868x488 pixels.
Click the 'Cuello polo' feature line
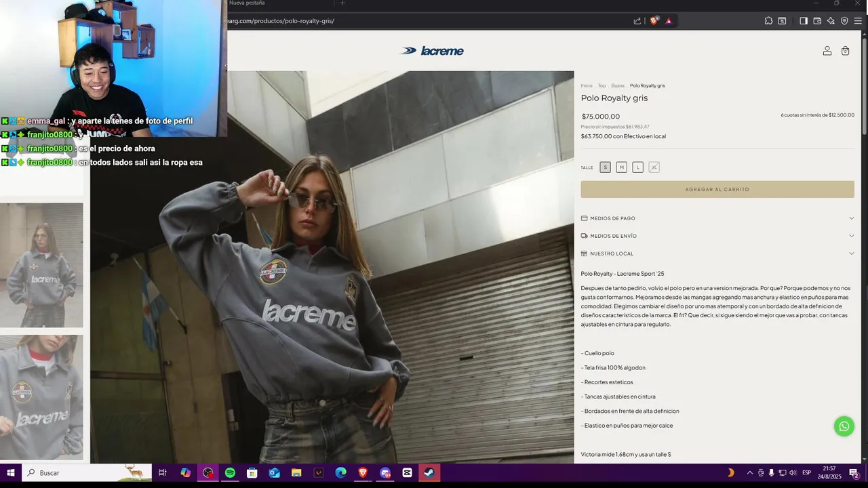597,354
